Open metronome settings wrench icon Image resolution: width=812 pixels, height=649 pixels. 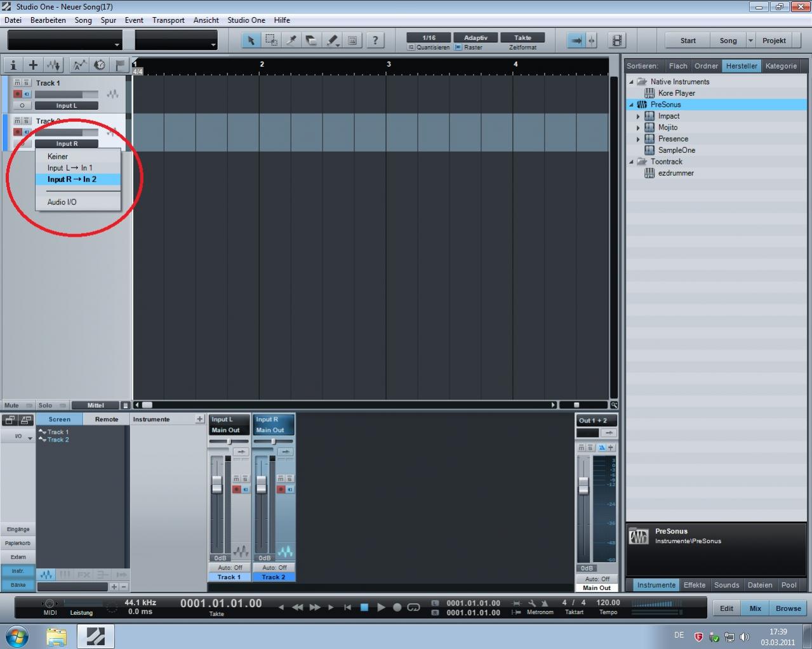pyautogui.click(x=532, y=603)
